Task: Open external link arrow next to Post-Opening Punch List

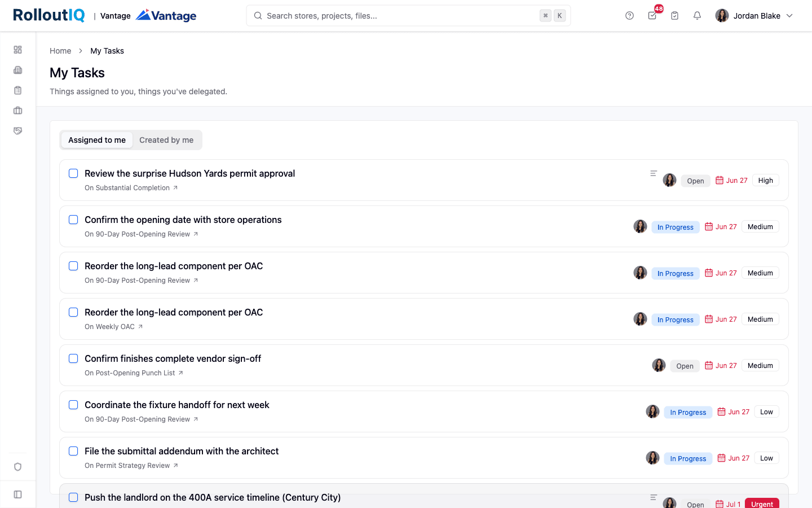Action: click(181, 373)
